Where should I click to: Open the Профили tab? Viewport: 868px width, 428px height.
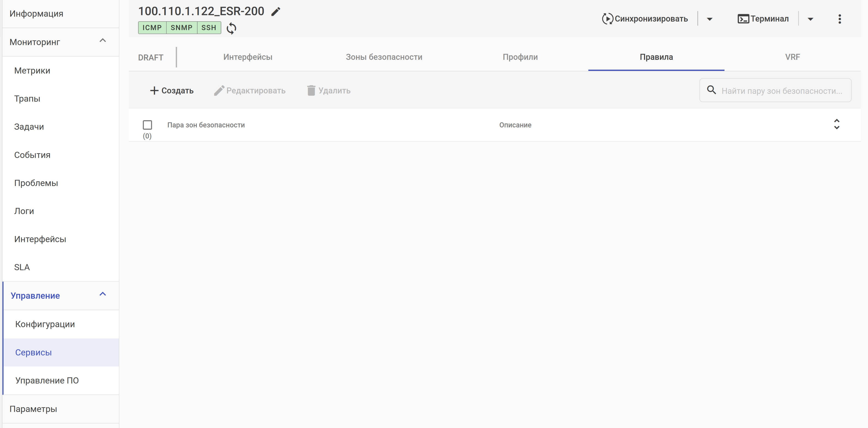520,57
